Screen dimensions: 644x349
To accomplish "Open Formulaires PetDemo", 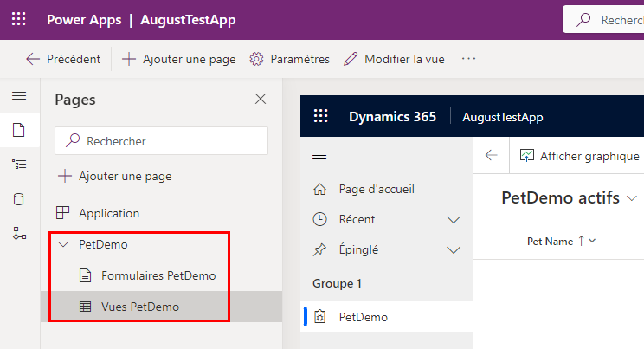I will (158, 275).
